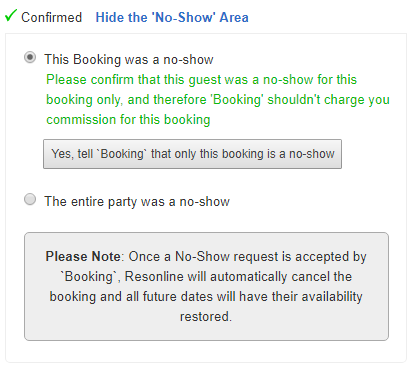Click 'Yes, tell Booking' no-show button
Viewport: 419px width, 368px height.
(192, 154)
